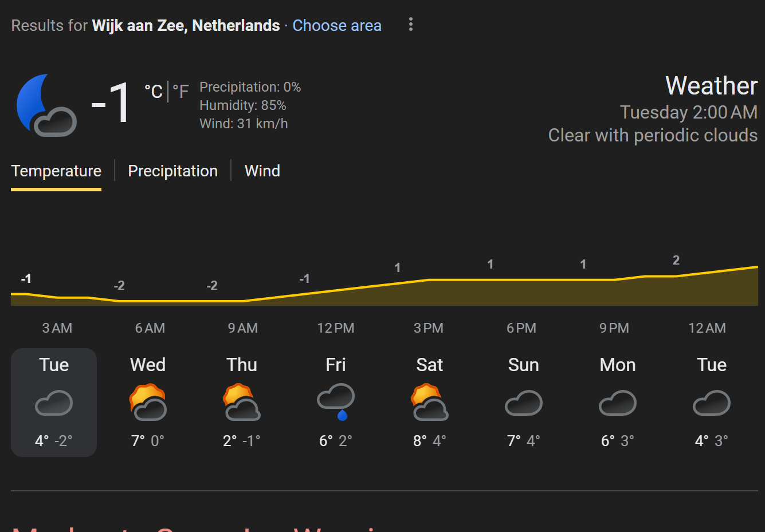Switch to the Precipitation tab
Screen dimensions: 765x532
[172, 171]
